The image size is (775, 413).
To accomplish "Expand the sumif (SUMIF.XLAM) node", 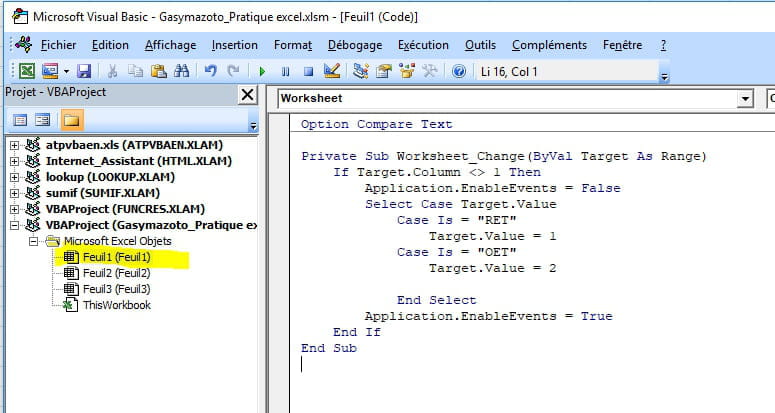I will click(x=14, y=193).
